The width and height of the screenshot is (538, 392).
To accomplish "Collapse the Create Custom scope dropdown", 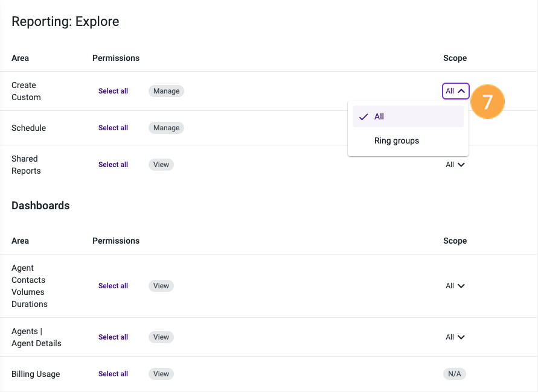I will (x=455, y=90).
